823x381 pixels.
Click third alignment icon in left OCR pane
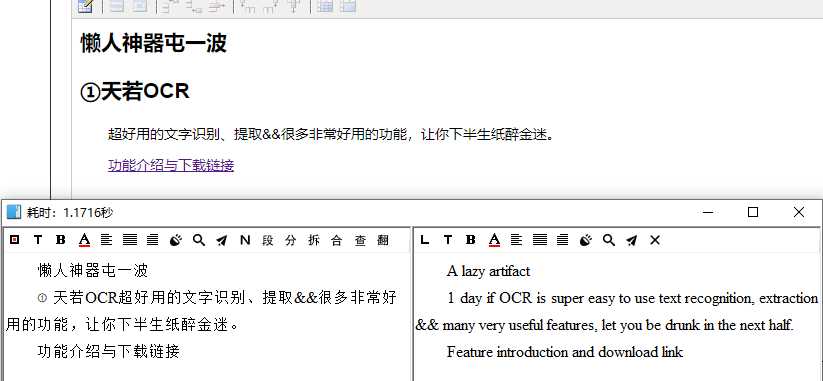click(152, 240)
